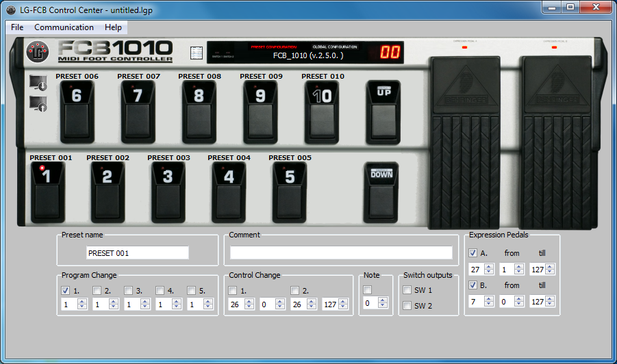The height and width of the screenshot is (364, 617).
Task: Click the Preset name text field
Action: (x=137, y=253)
